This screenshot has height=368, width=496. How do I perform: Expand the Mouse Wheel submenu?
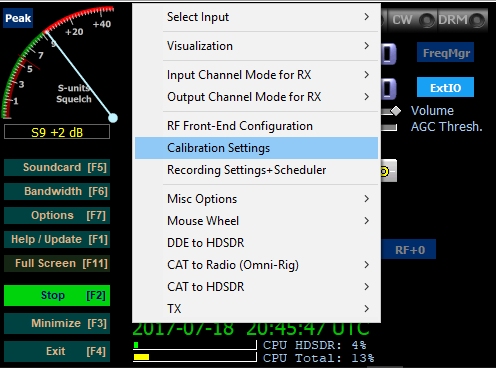tap(256, 221)
